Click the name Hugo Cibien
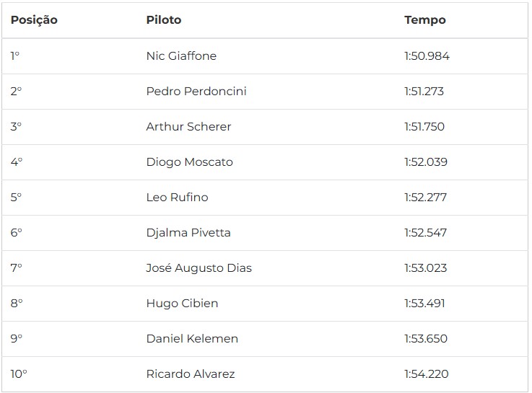The image size is (532, 393). coord(182,304)
